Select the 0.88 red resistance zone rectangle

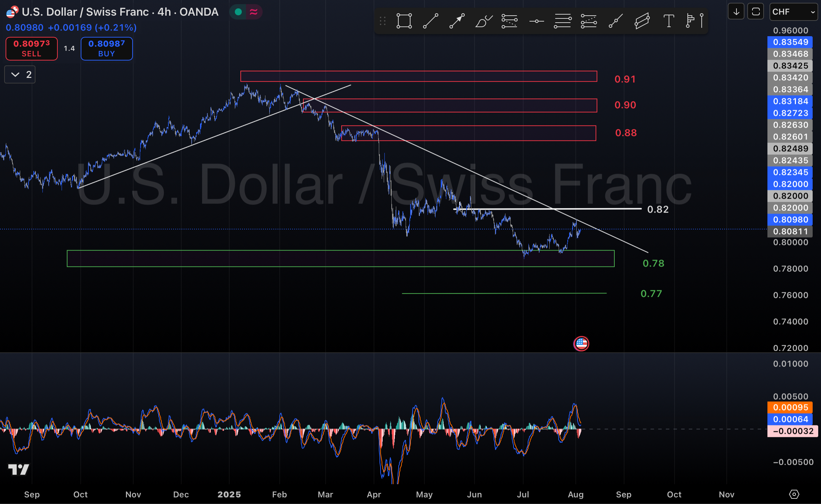[x=469, y=133]
